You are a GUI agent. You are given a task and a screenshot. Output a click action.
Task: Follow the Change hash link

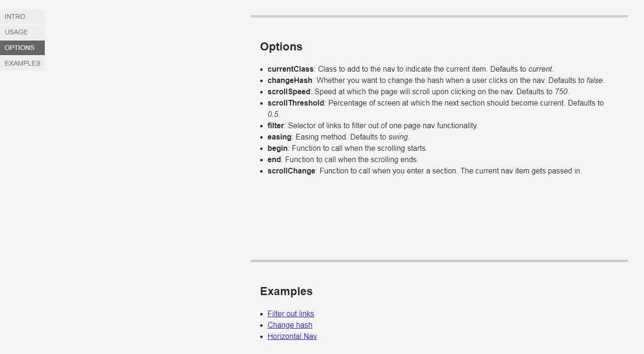point(290,325)
